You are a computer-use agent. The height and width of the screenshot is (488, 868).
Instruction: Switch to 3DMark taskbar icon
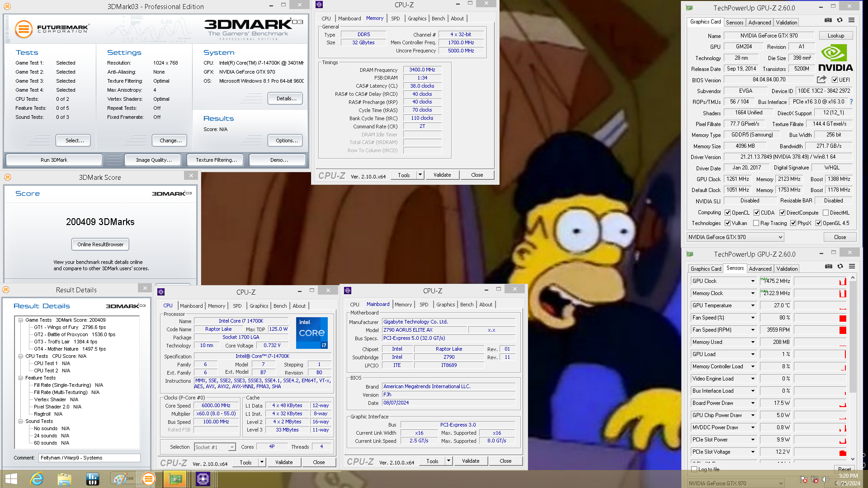pos(148,479)
